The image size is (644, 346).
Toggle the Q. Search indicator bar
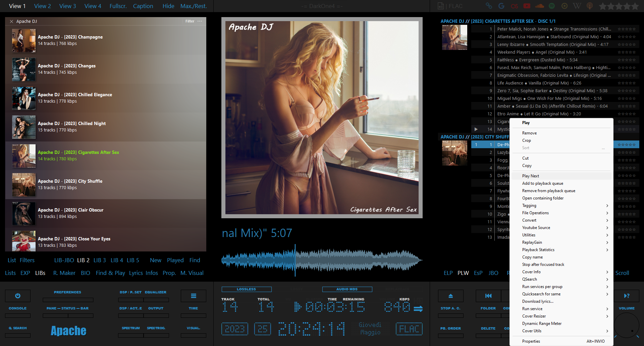tap(18, 335)
